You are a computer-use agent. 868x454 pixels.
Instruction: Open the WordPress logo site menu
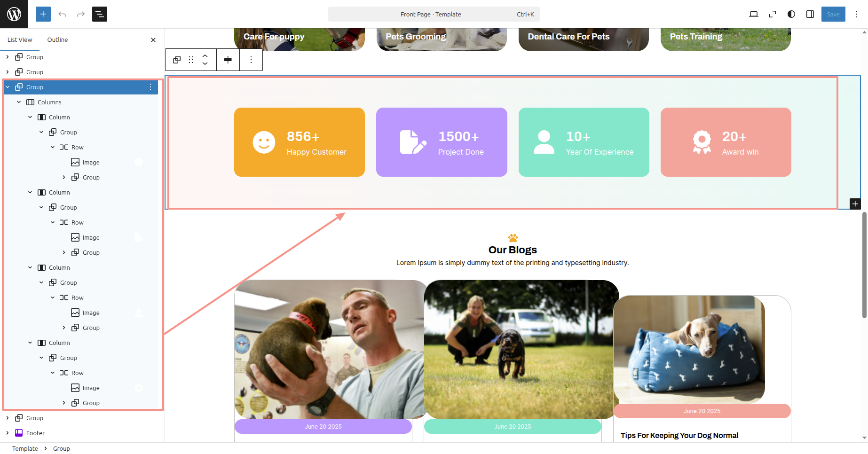[x=14, y=14]
